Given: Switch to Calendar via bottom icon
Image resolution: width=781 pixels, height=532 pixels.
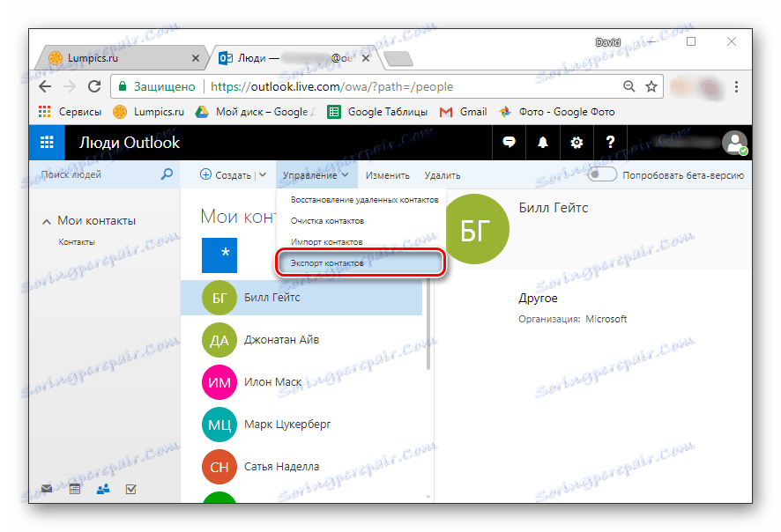Looking at the screenshot, I should [75, 489].
